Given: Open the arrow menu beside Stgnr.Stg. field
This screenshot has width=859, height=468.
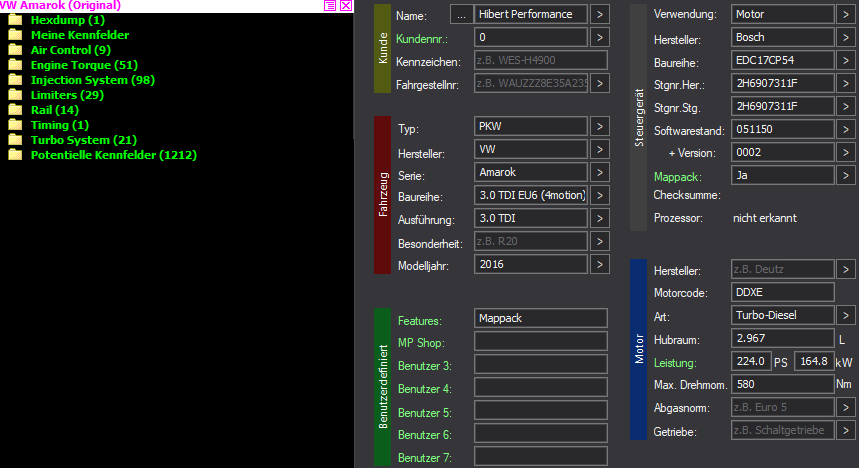Looking at the screenshot, I should pos(846,107).
